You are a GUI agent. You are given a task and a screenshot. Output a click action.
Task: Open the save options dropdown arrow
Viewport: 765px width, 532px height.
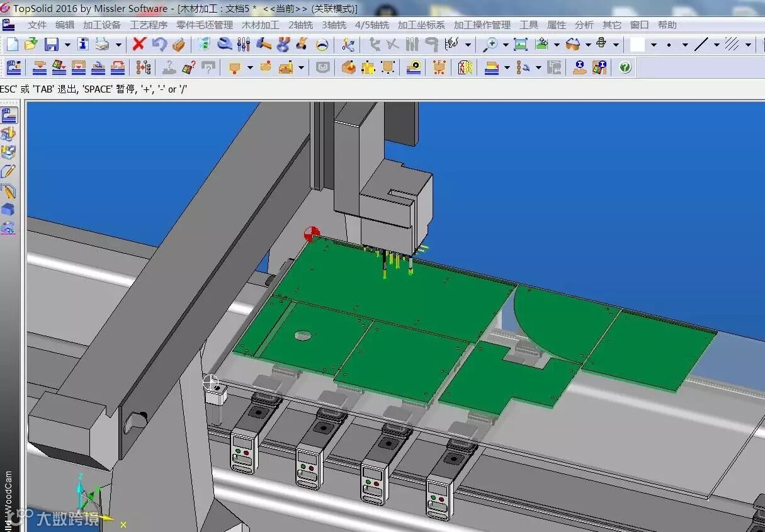(67, 45)
